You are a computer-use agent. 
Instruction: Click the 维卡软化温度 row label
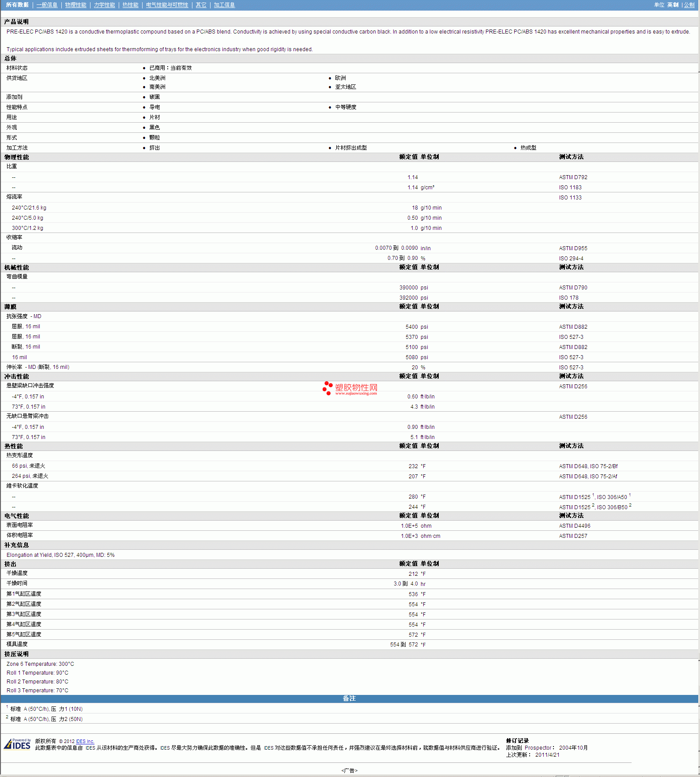[x=22, y=486]
